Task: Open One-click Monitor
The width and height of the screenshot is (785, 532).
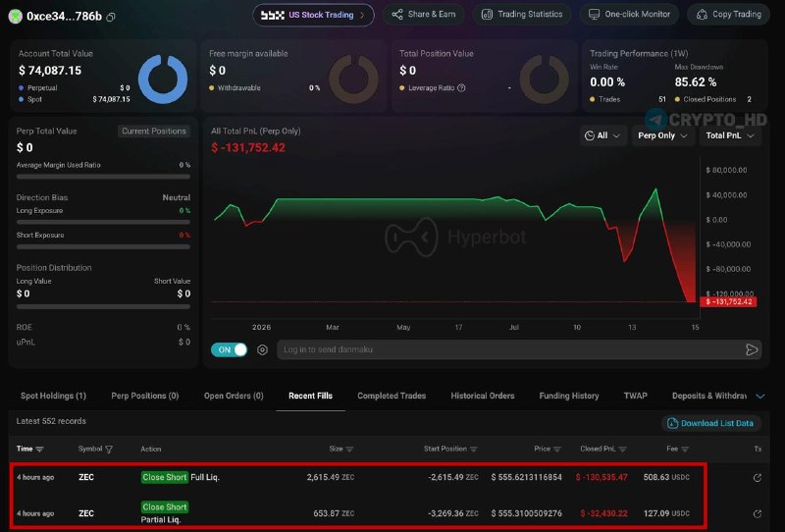Action: 629,14
